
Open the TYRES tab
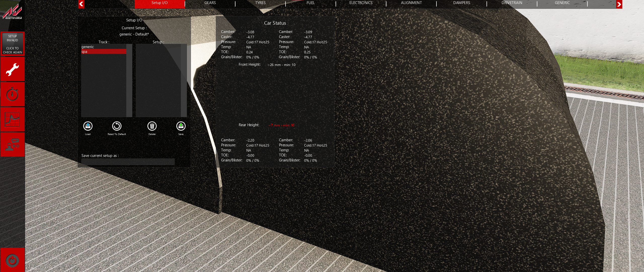[x=260, y=3]
